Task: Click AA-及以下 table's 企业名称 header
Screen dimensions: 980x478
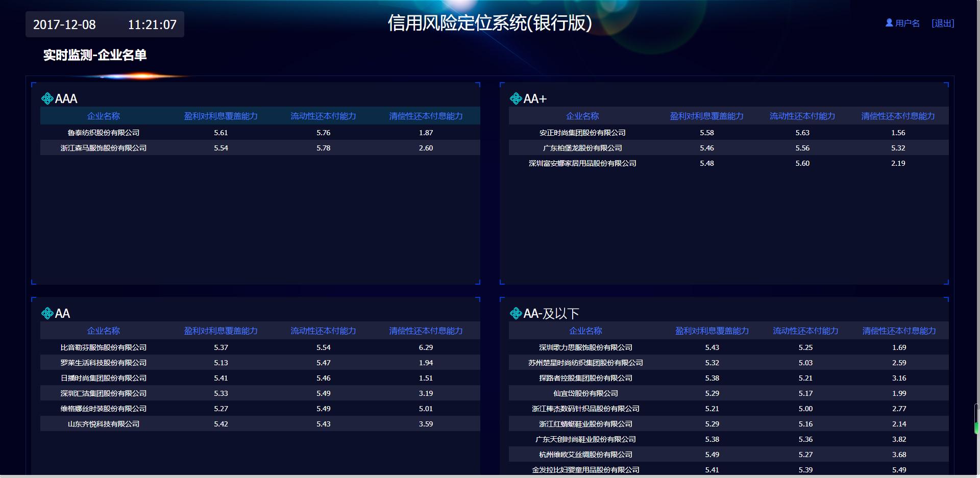Action: [586, 331]
